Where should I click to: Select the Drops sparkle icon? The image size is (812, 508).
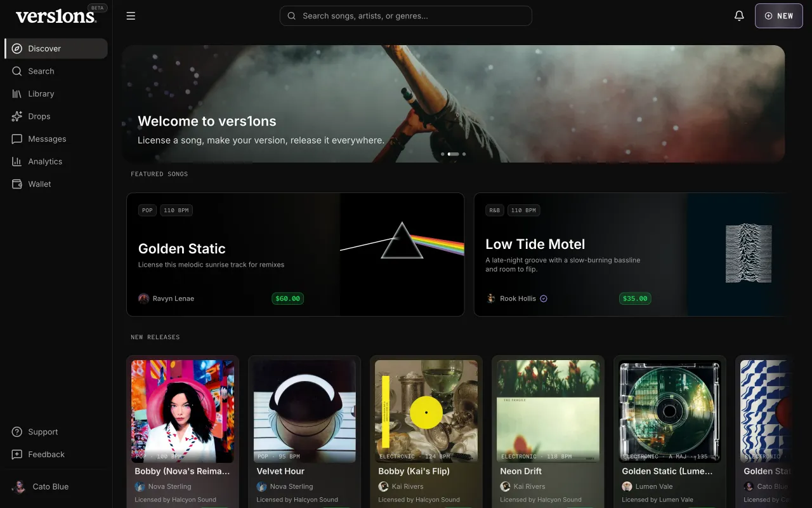pyautogui.click(x=17, y=116)
